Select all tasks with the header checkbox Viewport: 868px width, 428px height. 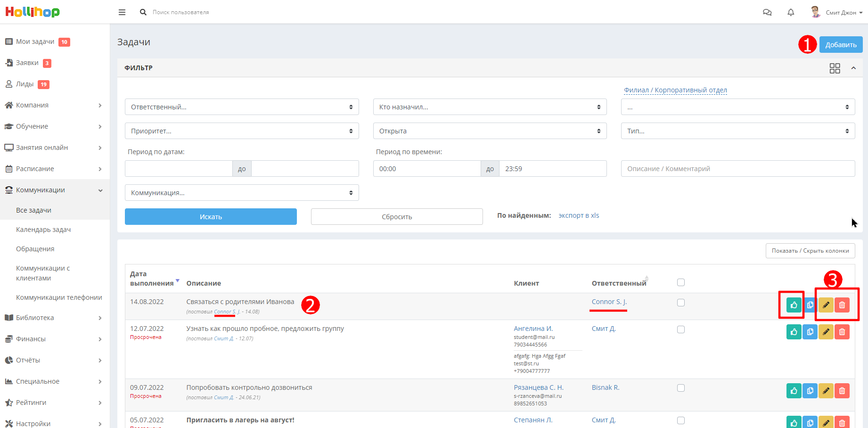[681, 282]
